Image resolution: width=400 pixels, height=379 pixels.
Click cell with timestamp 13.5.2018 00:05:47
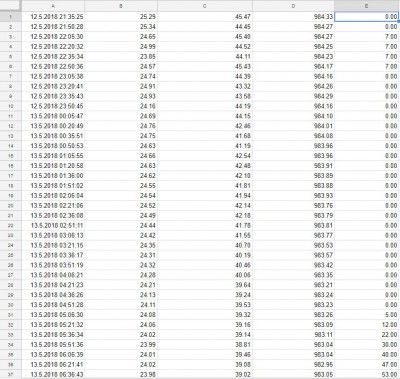(53, 116)
